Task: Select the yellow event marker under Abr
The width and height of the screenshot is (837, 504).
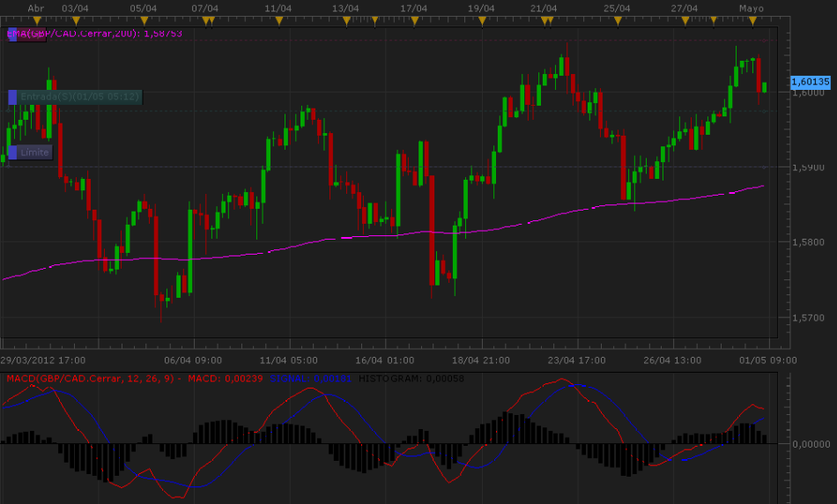Action: coord(37,19)
